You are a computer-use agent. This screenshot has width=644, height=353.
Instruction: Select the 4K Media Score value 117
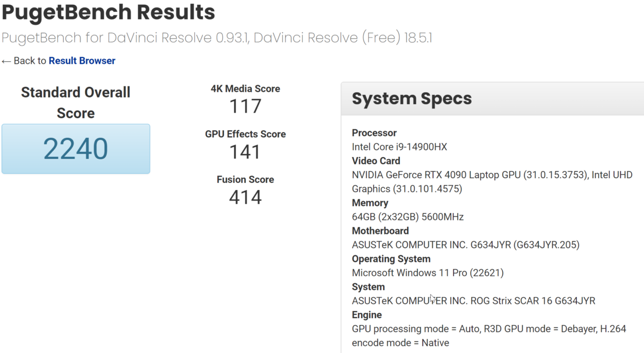click(245, 106)
